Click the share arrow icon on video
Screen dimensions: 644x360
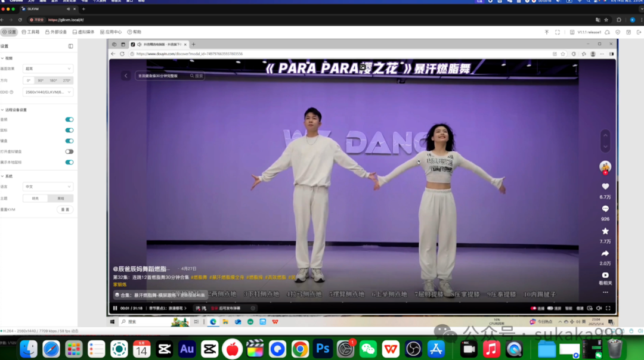[x=605, y=253]
